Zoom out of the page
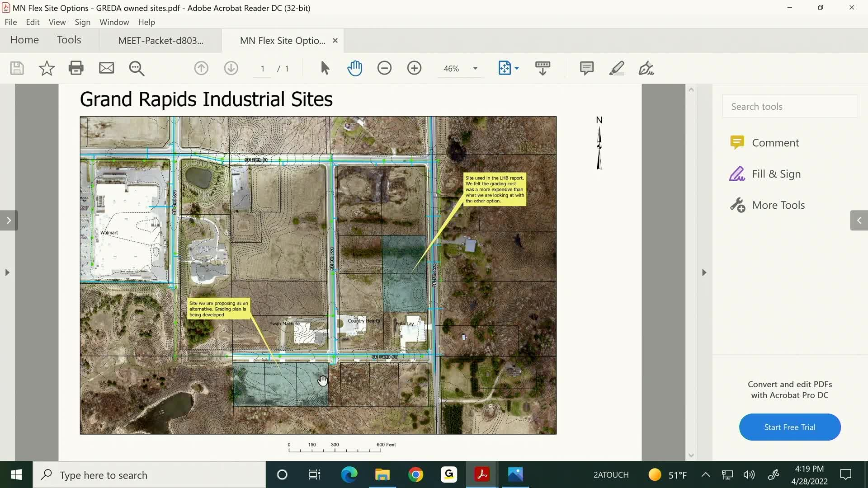Viewport: 868px width, 488px height. click(384, 68)
